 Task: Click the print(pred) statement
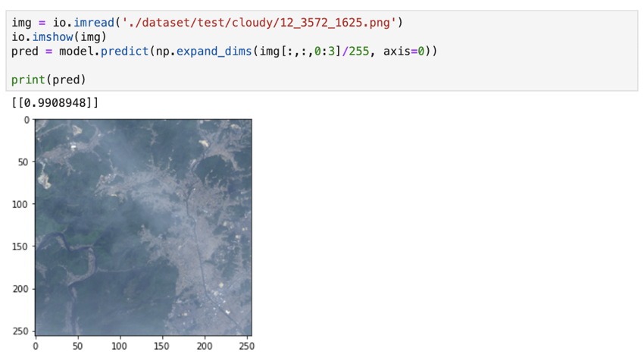click(x=48, y=80)
